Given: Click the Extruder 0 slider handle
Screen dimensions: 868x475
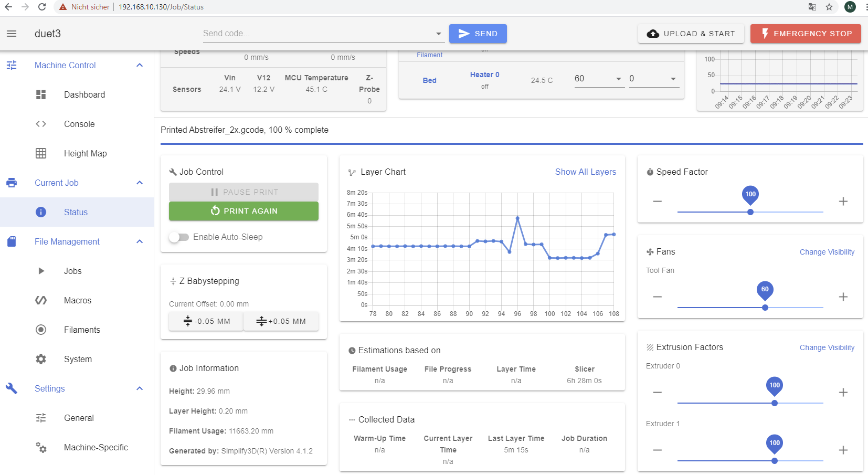Looking at the screenshot, I should (775, 403).
